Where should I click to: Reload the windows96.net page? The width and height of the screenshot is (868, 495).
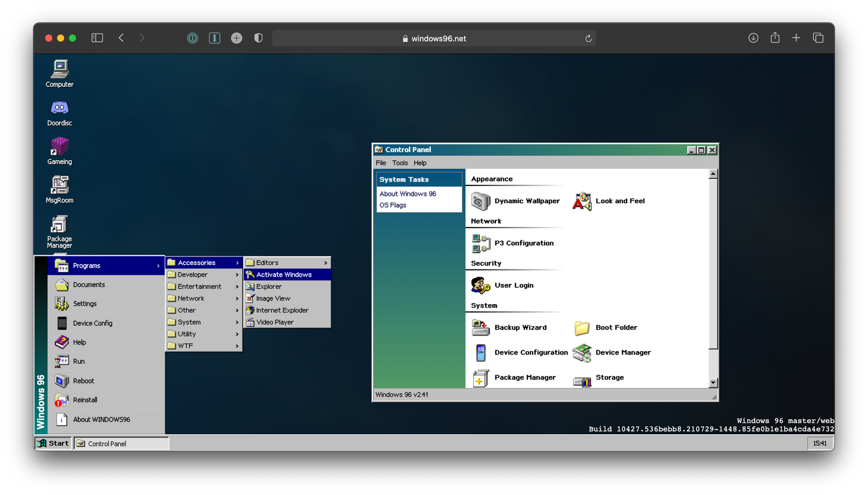pos(588,38)
